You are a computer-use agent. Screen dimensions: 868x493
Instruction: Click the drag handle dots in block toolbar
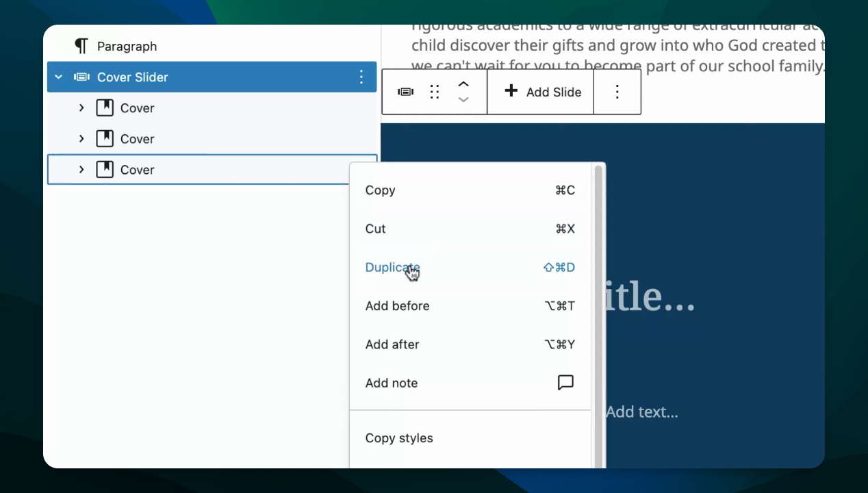coord(434,92)
